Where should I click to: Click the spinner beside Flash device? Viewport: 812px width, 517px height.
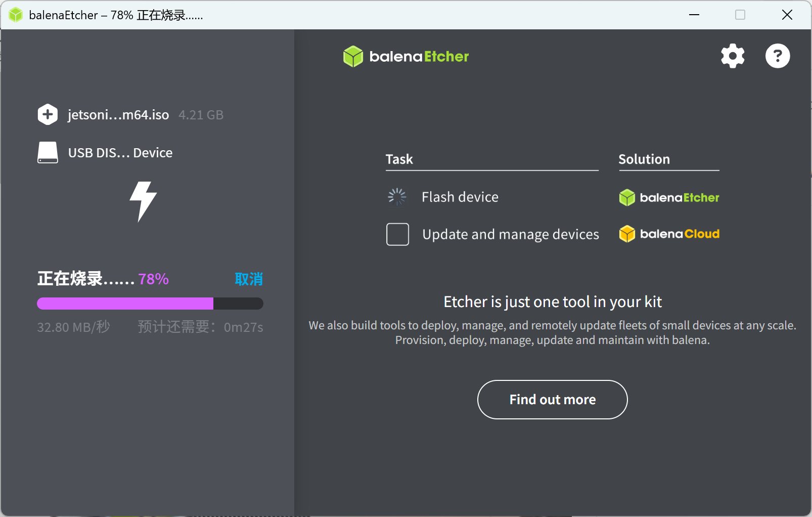[x=397, y=196]
